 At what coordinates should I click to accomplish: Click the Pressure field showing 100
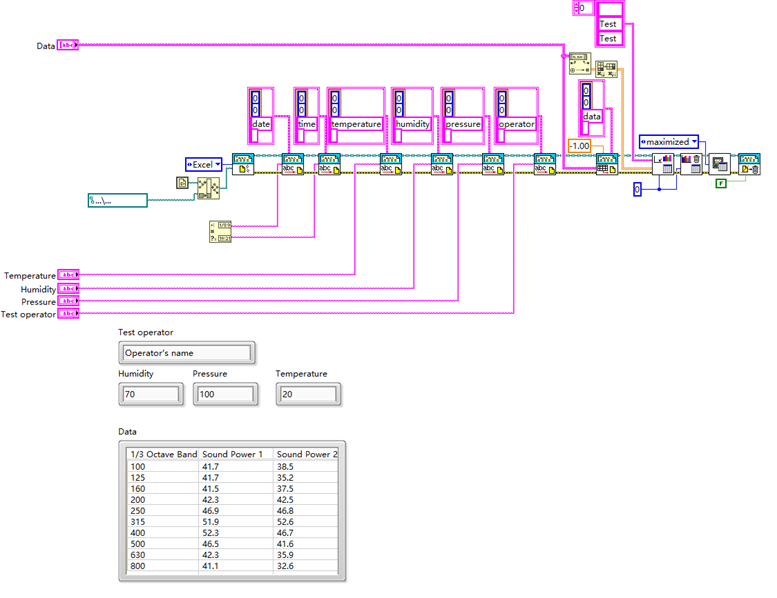coord(225,394)
